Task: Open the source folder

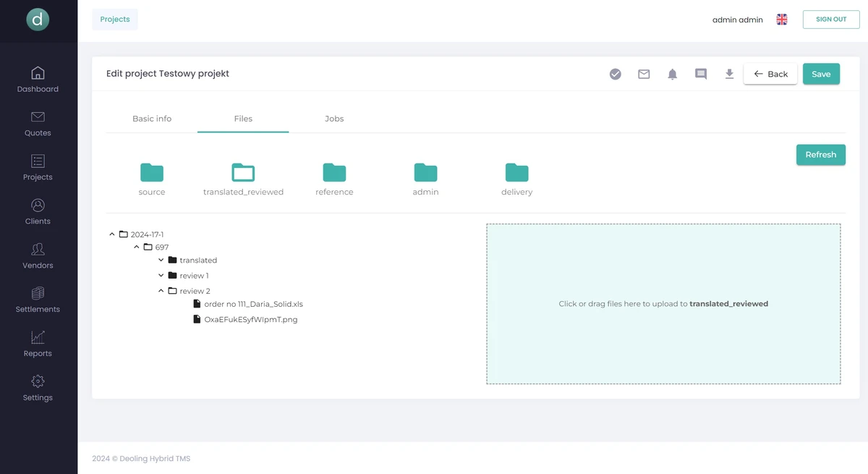Action: tap(152, 173)
